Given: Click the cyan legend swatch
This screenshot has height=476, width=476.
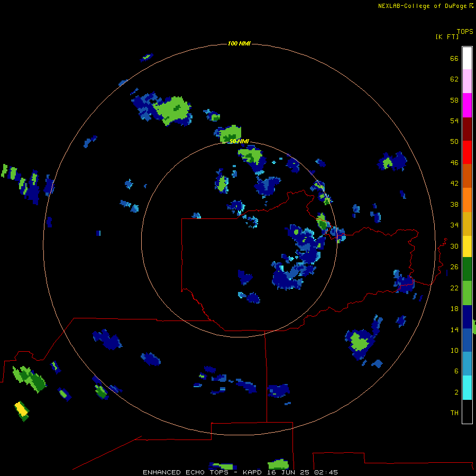Looking at the screenshot, I should (x=467, y=388).
